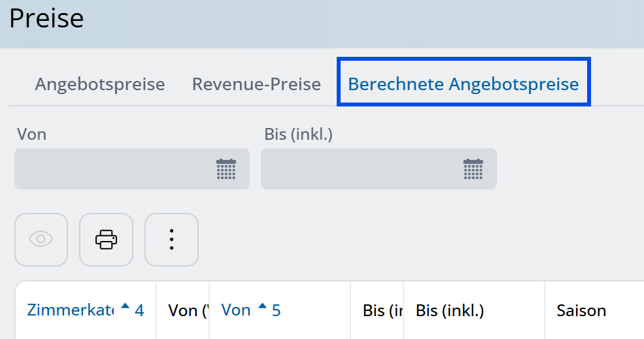Click the printer icon button
644x339 pixels.
click(x=106, y=240)
